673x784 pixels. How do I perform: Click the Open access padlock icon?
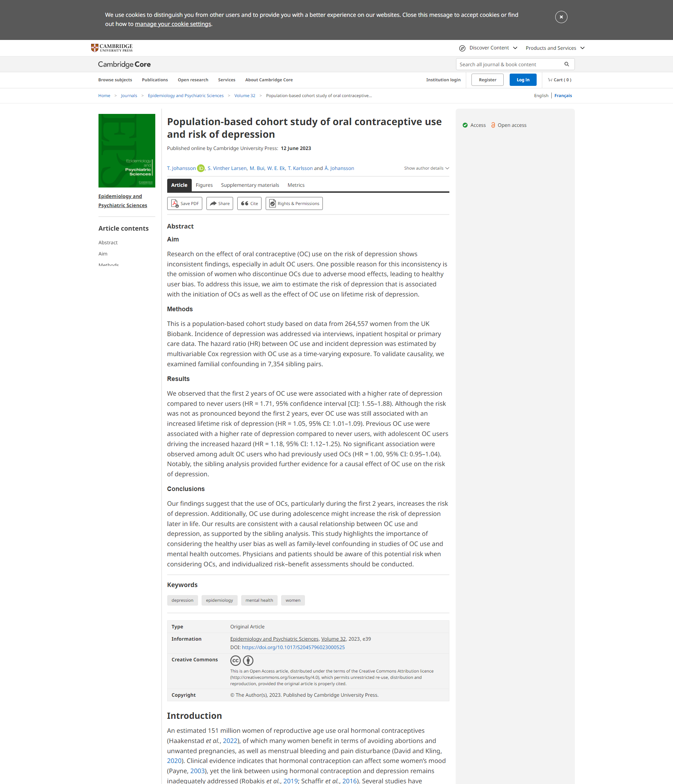point(493,125)
